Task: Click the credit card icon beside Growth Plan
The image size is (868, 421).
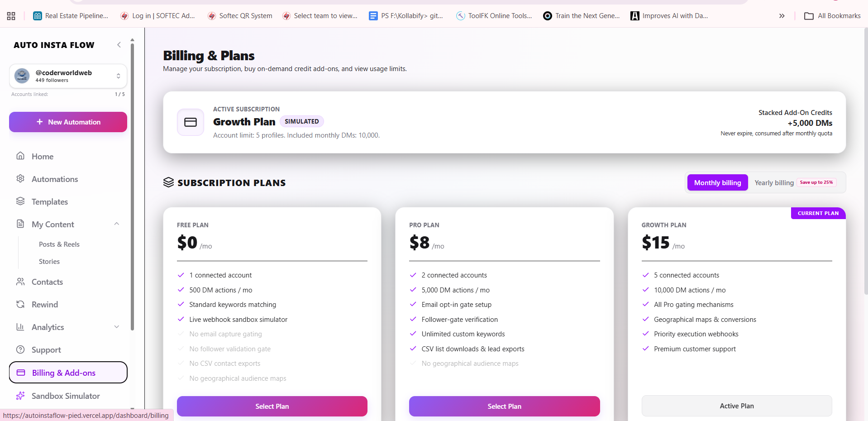Action: coord(191,122)
